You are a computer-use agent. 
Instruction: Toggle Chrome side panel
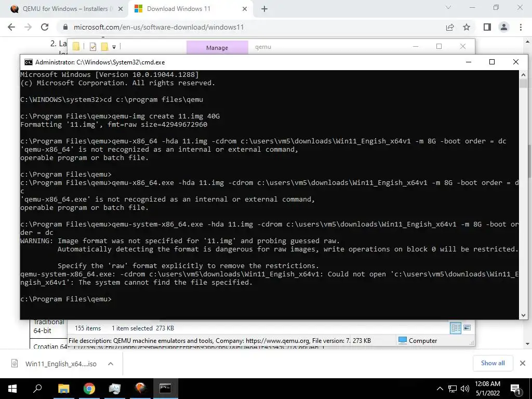[x=487, y=27]
